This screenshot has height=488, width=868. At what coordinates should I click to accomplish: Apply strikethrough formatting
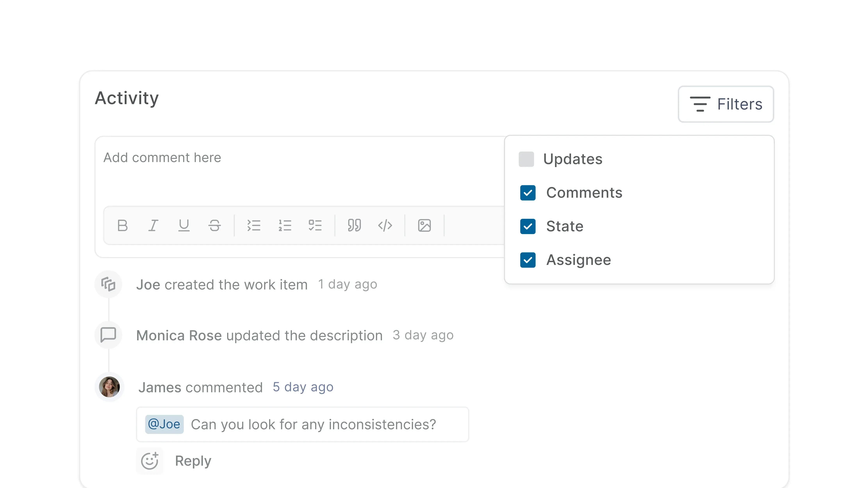tap(215, 225)
